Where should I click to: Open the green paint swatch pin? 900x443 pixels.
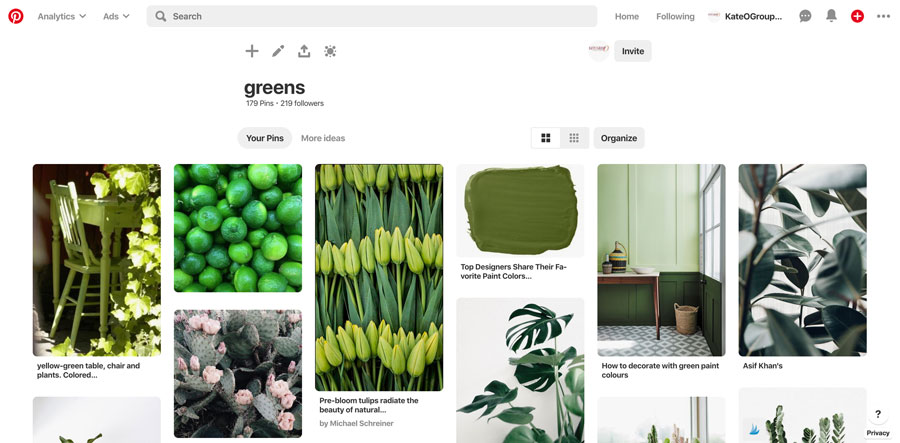[x=520, y=210]
